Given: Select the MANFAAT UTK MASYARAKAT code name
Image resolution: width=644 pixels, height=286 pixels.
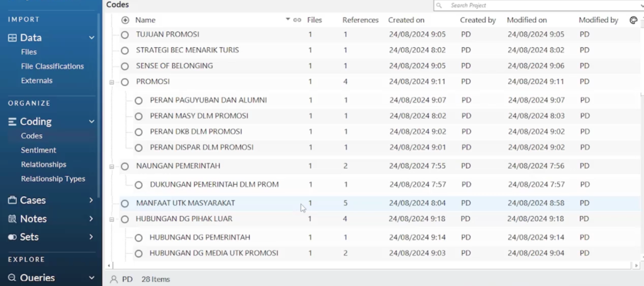Looking at the screenshot, I should pyautogui.click(x=186, y=203).
